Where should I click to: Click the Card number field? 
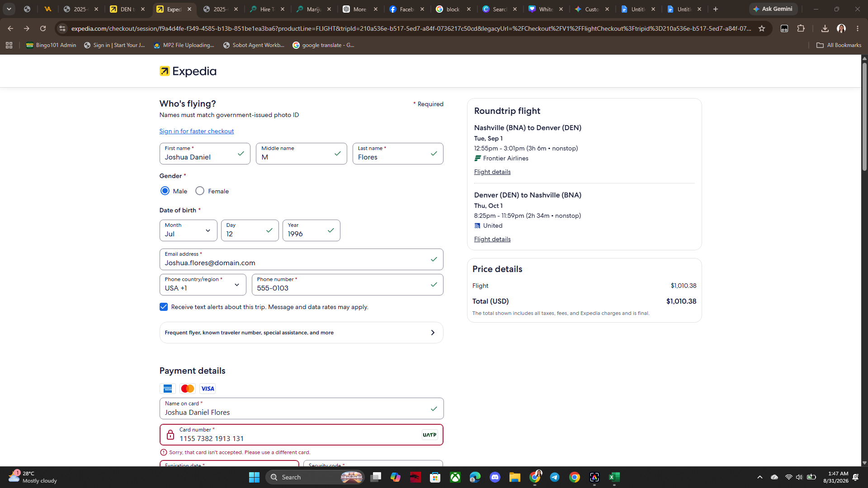301,435
